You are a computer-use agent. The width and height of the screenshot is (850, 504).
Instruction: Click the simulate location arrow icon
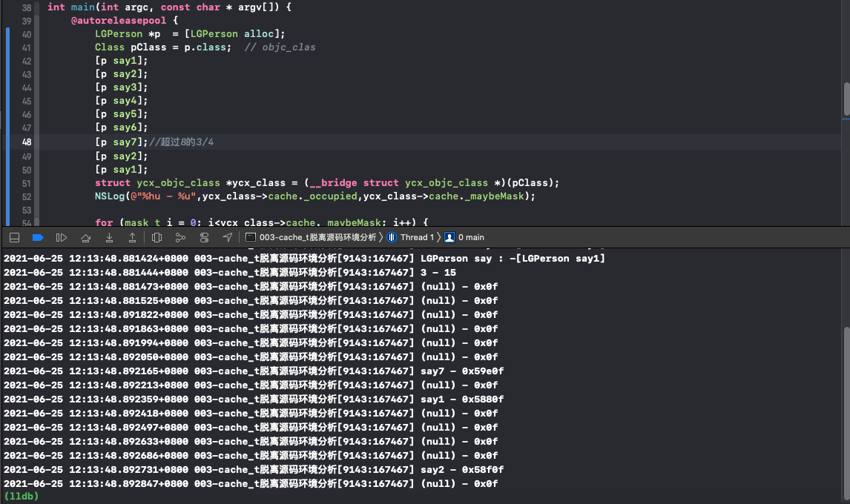pos(228,237)
